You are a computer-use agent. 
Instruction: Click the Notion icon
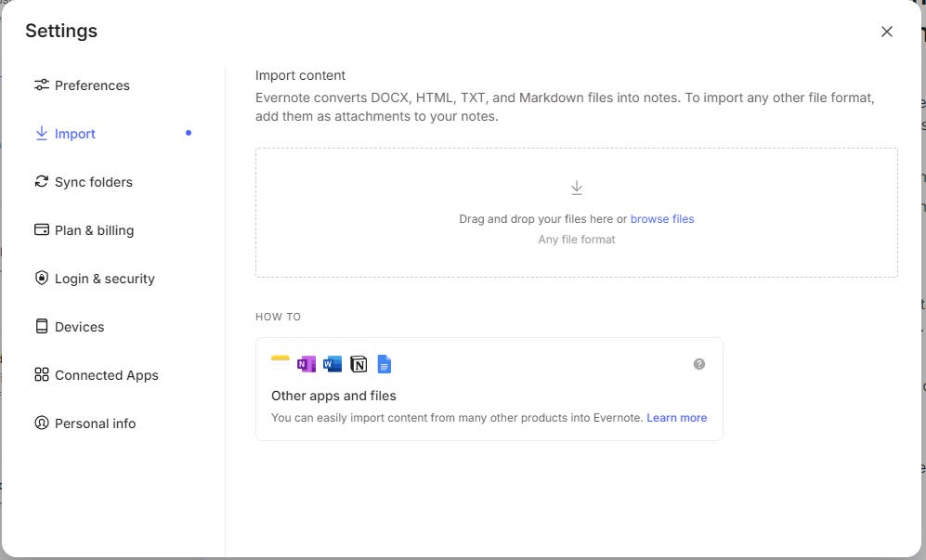359,364
